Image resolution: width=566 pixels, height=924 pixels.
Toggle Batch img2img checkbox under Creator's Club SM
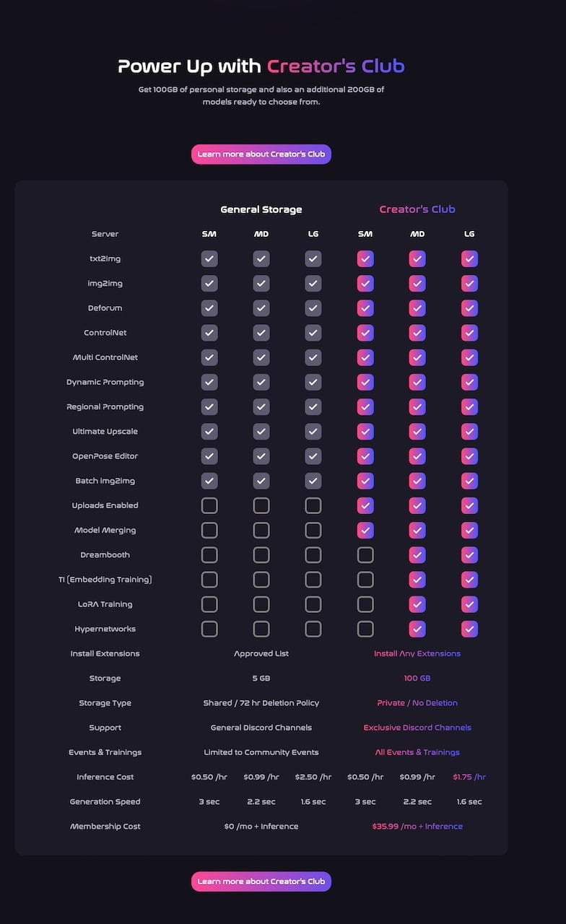(x=365, y=481)
